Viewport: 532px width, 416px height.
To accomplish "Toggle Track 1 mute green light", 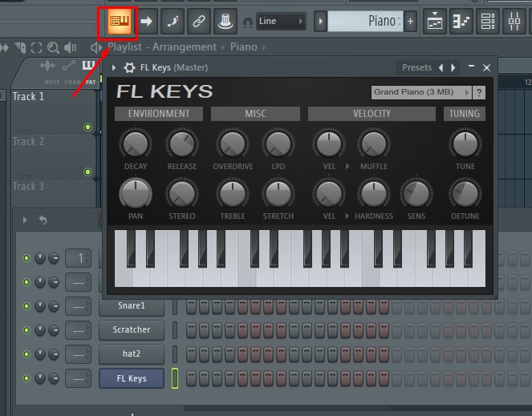I will point(87,127).
